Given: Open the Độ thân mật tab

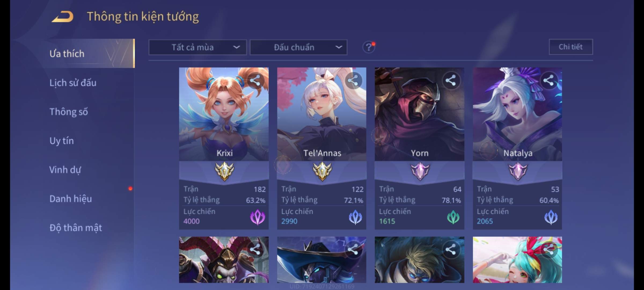Looking at the screenshot, I should 76,228.
